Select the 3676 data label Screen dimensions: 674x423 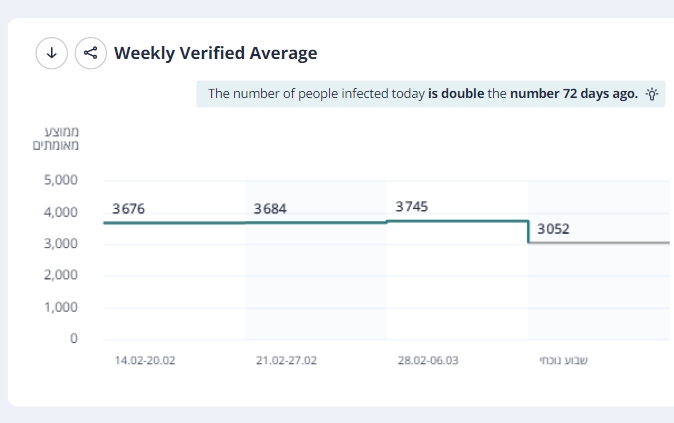(129, 209)
